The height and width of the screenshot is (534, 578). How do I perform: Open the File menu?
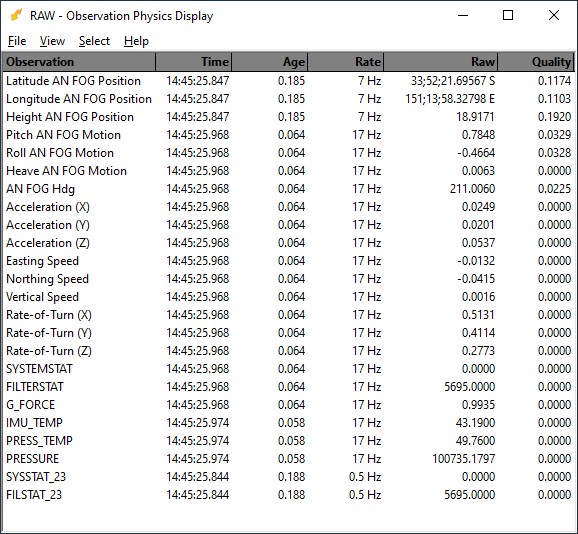click(17, 41)
